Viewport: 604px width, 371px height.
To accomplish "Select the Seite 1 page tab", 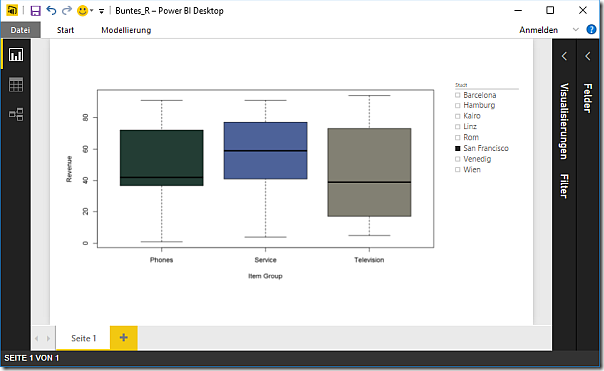I will [83, 338].
